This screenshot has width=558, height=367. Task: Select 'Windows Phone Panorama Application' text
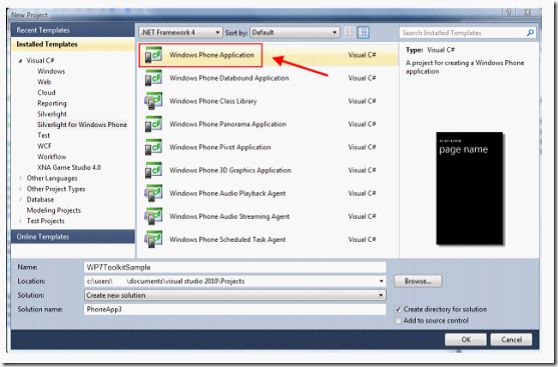pyautogui.click(x=228, y=124)
